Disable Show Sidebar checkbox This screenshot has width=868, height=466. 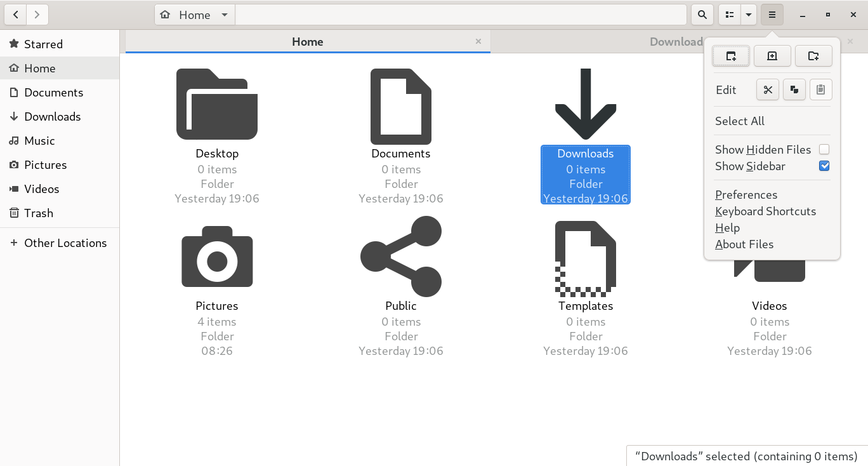(x=824, y=166)
